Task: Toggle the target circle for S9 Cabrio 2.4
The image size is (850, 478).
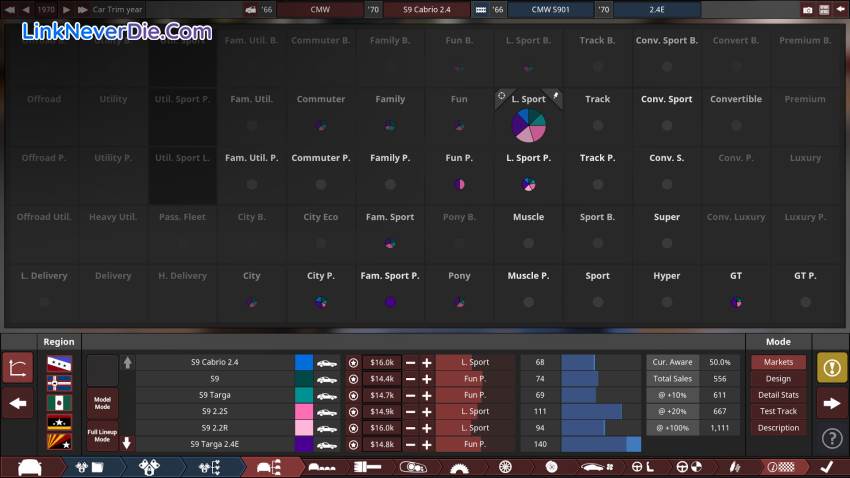Action: [353, 362]
